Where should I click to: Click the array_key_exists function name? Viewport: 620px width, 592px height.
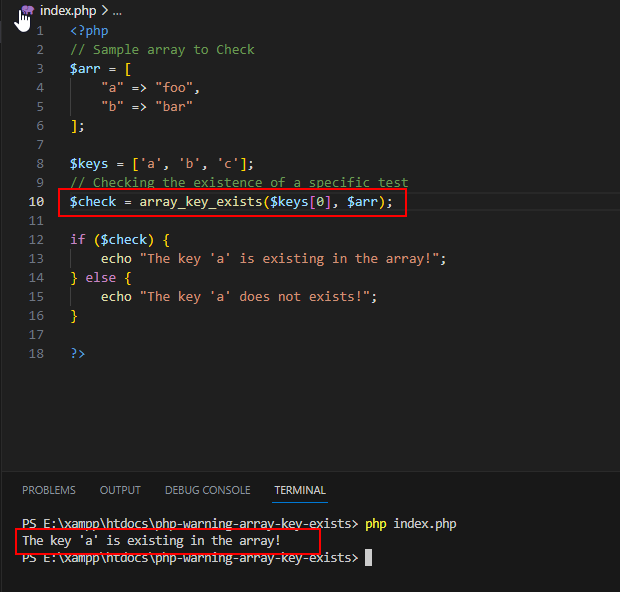201,202
